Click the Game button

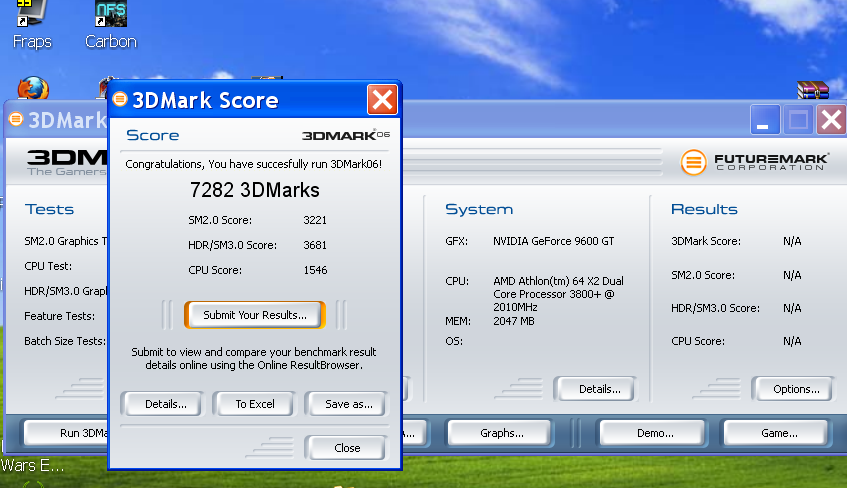click(778, 433)
